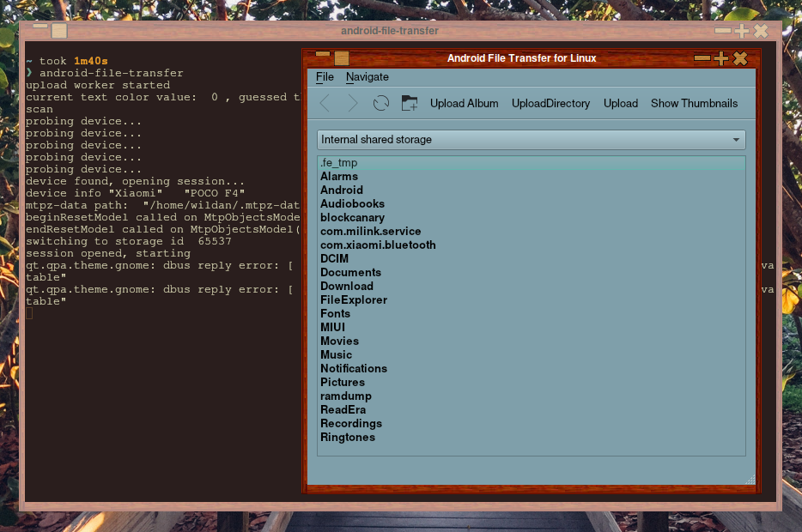Create a new directory using the folder icon
The width and height of the screenshot is (802, 532).
point(410,104)
